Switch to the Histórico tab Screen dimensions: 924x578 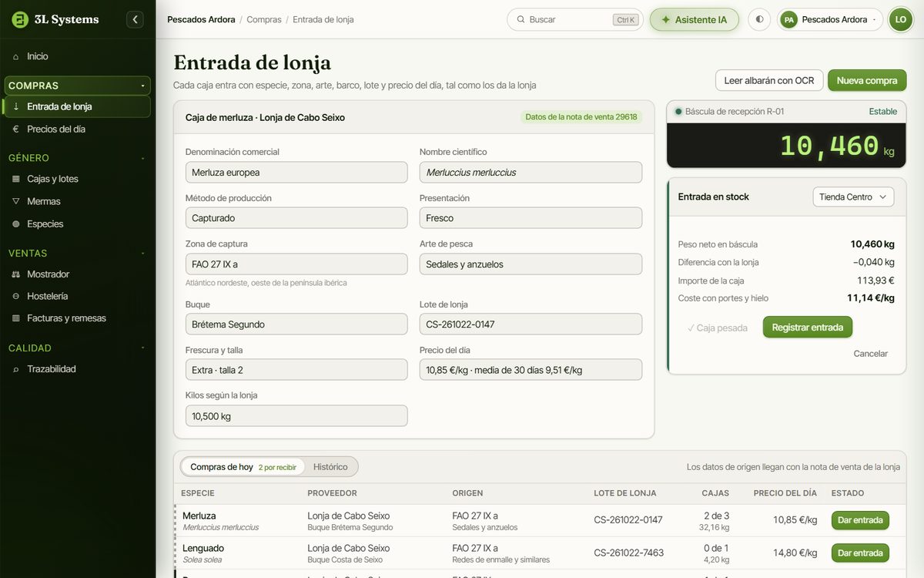point(330,467)
